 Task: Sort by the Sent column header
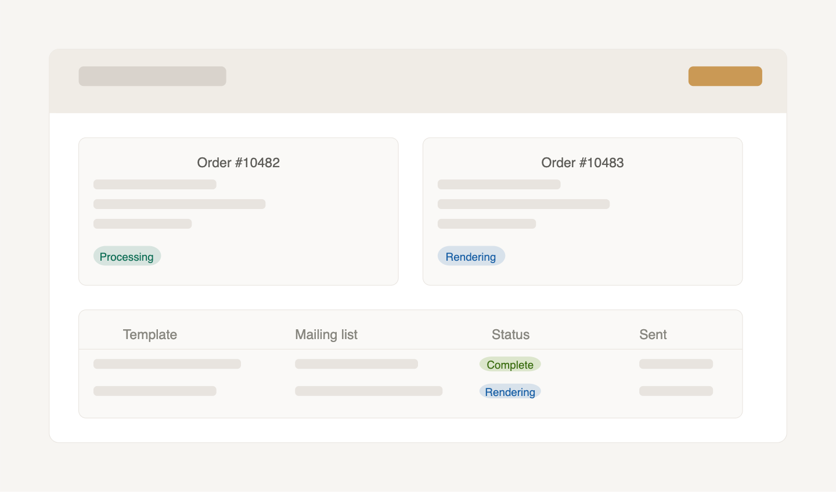653,334
